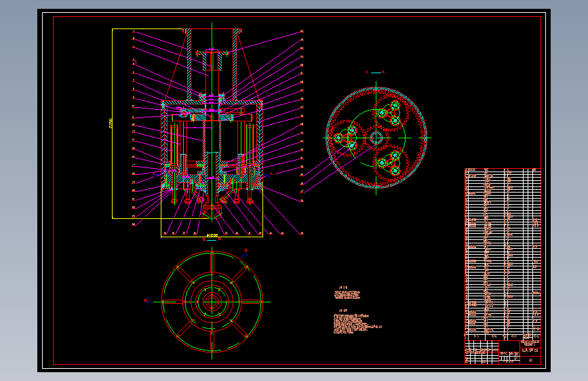Click the A—A label above the gear view
Image resolution: width=588 pixels, height=381 pixels.
pyautogui.click(x=375, y=72)
